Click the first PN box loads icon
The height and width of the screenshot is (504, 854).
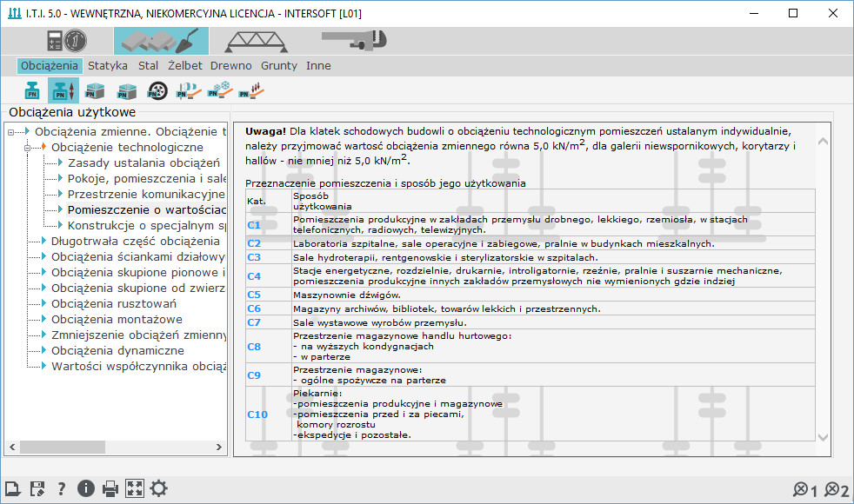[x=95, y=90]
